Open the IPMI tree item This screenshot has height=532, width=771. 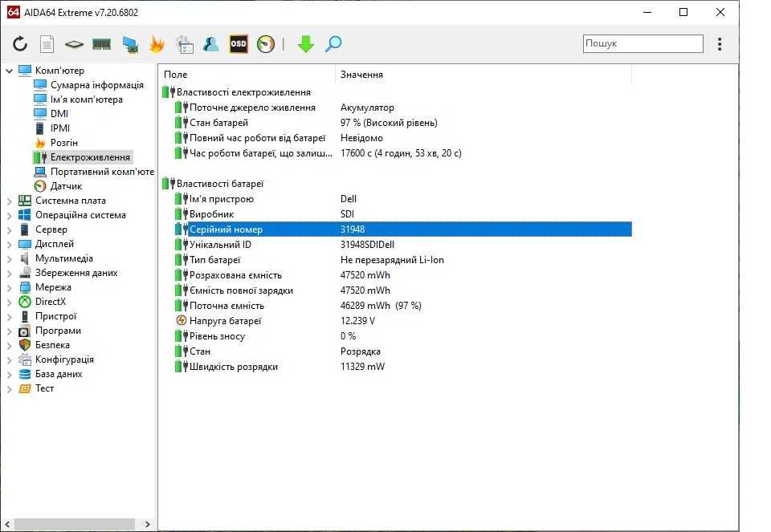click(60, 128)
